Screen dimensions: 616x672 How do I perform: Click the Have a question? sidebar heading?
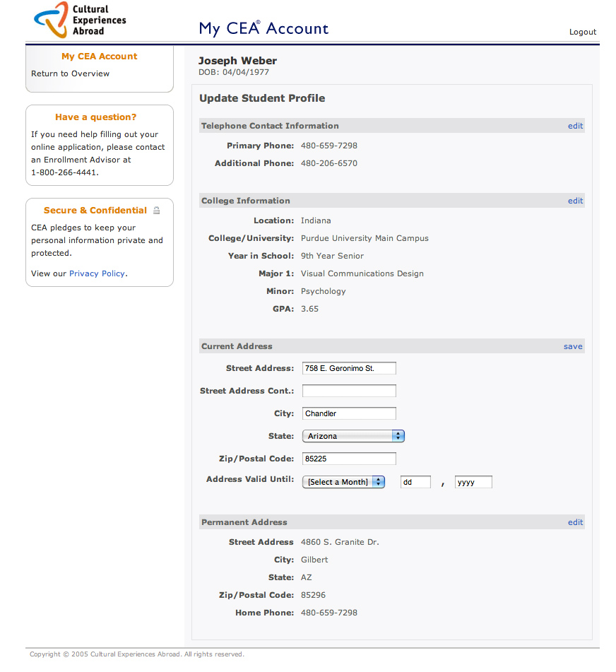point(95,117)
